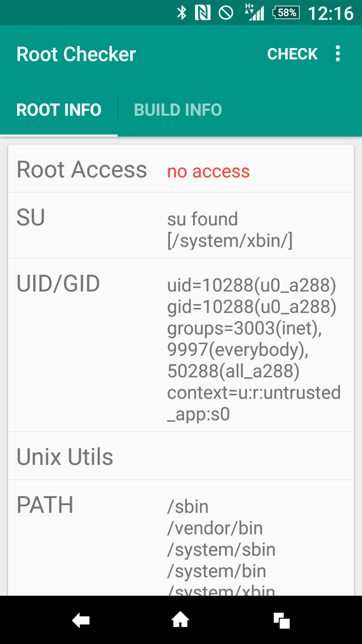Select the ROOT INFO tab
Viewport: 362px width, 644px height.
pyautogui.click(x=59, y=110)
